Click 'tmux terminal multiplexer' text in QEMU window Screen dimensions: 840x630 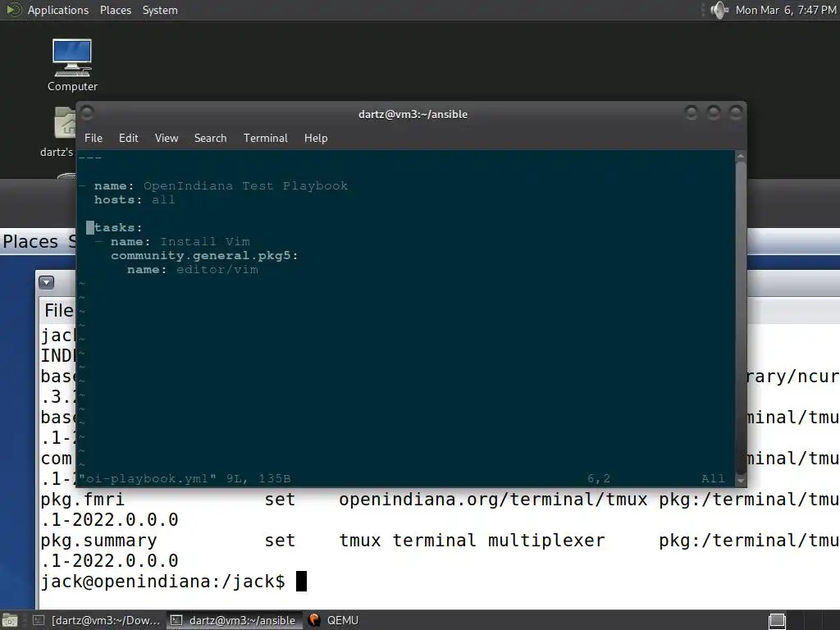[472, 541]
